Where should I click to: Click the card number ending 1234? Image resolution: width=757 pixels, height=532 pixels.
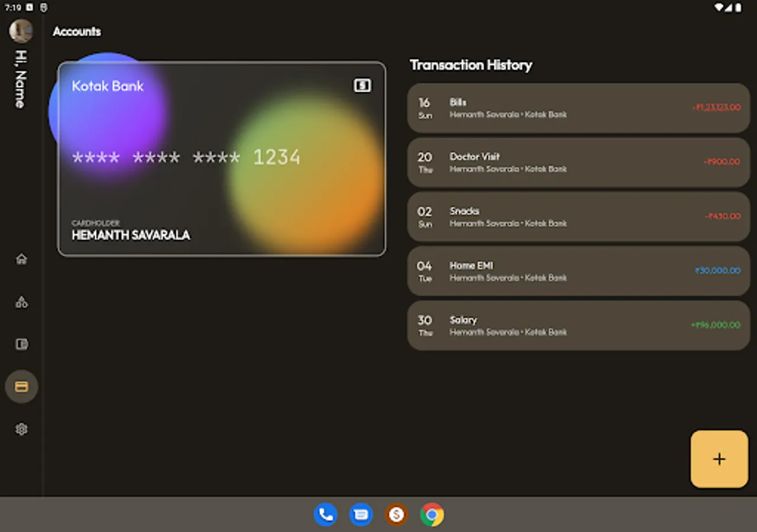186,157
